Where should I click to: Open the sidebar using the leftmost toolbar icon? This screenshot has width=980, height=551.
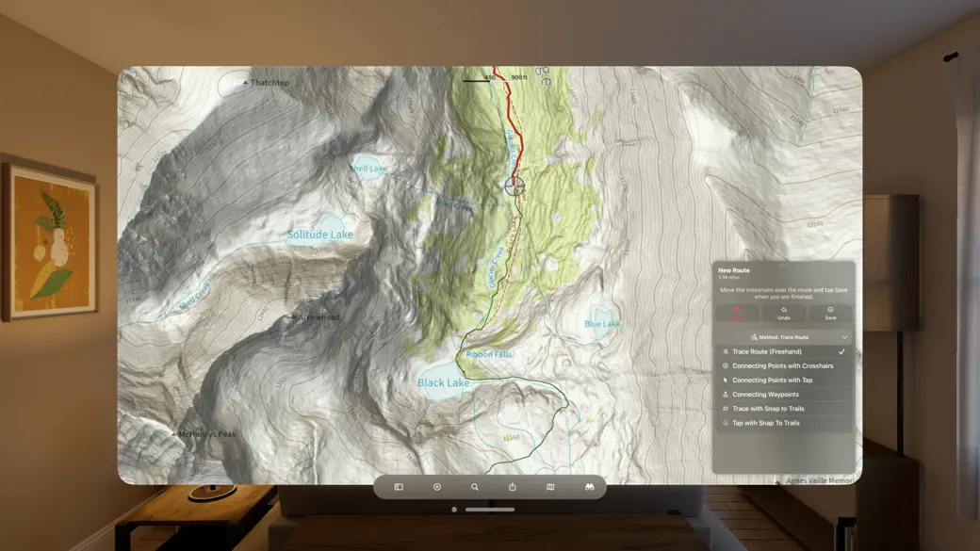[398, 487]
